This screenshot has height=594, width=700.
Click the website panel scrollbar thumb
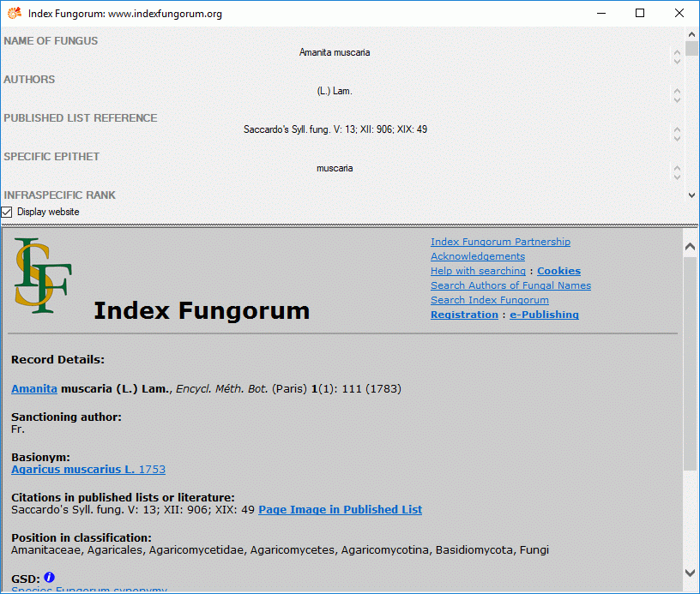(x=691, y=363)
